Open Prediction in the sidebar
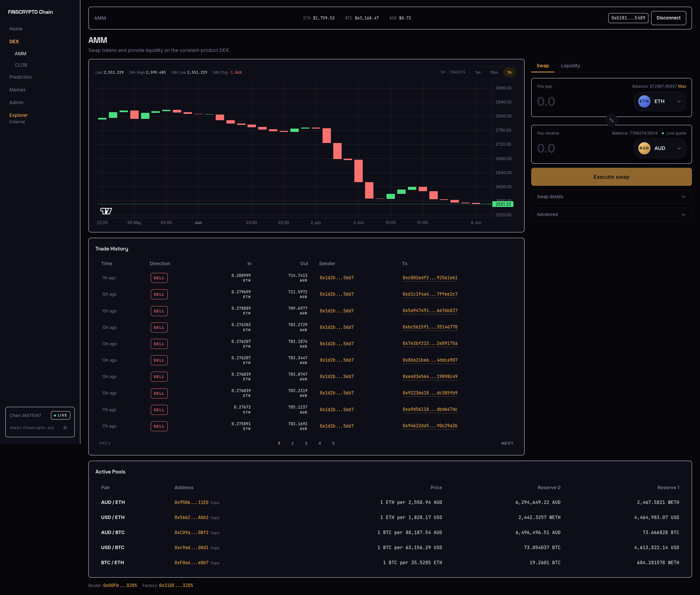 20,77
